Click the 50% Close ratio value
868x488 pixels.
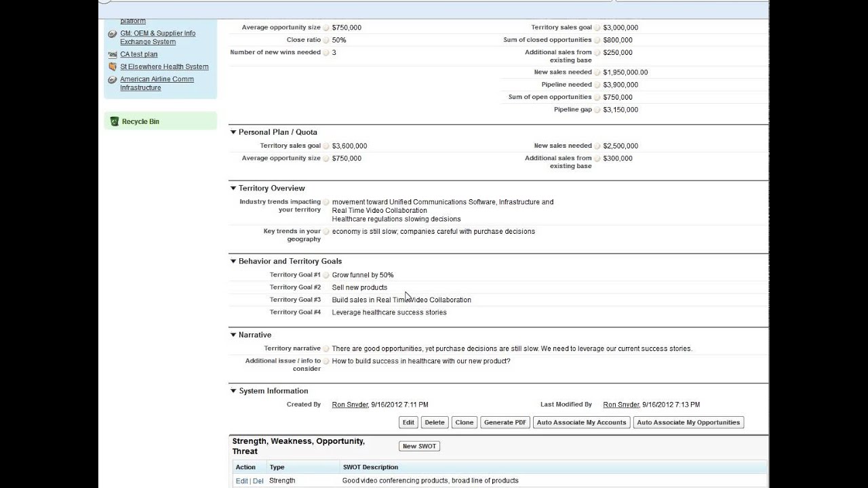(x=339, y=40)
